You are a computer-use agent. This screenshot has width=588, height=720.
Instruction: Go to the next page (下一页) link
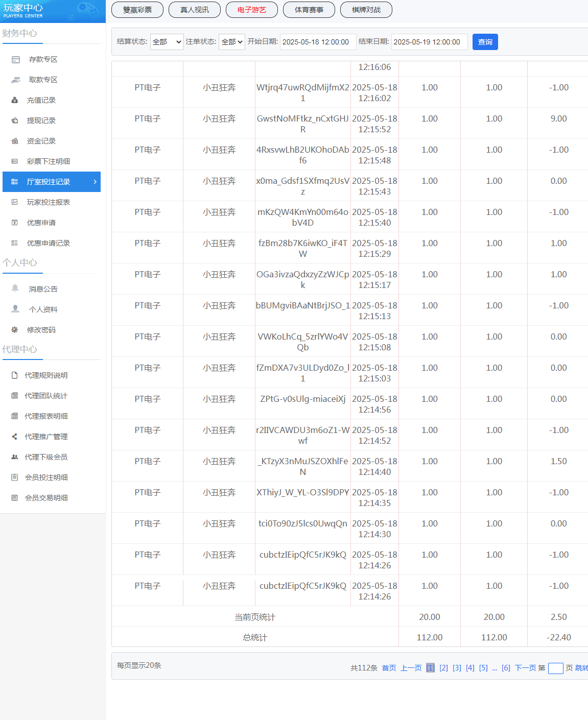coord(525,668)
